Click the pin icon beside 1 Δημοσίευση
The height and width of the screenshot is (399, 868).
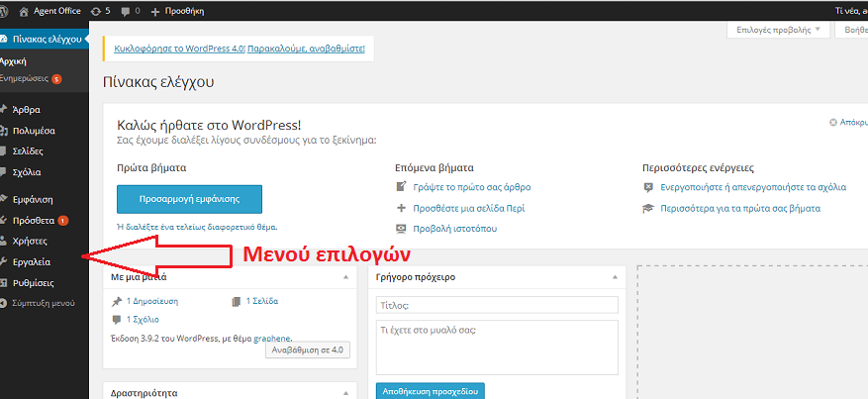tap(116, 302)
